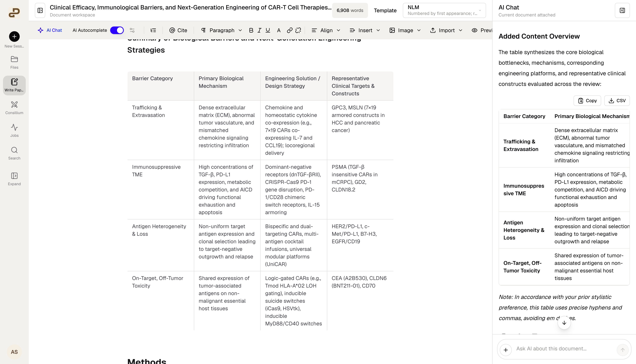The height and width of the screenshot is (364, 636).
Task: Click the Preview eye button
Action: click(482, 30)
